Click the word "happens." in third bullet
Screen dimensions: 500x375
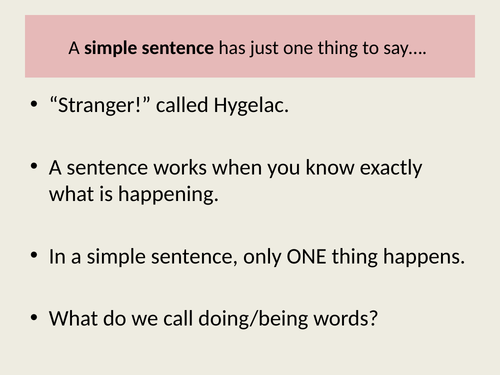coord(424,258)
